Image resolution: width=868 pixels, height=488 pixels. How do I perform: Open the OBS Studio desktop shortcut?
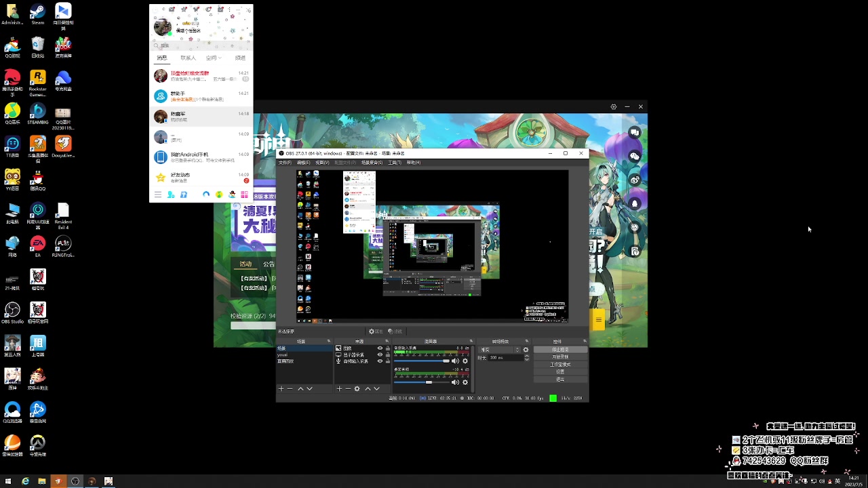click(x=12, y=312)
